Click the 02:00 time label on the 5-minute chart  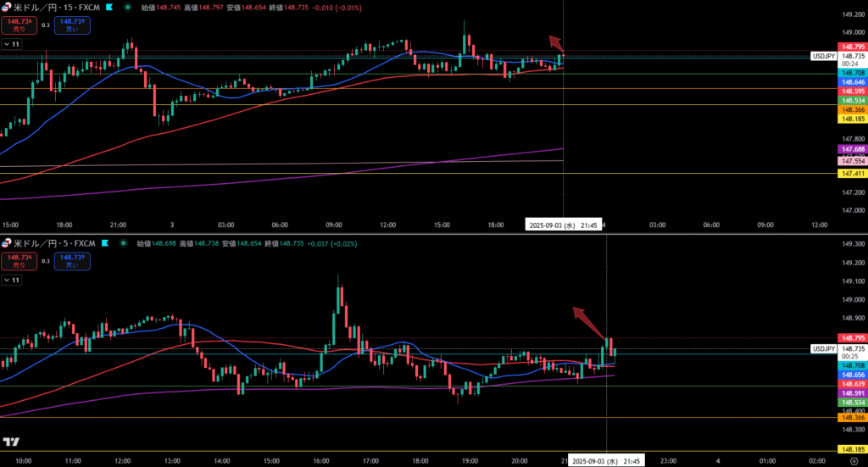817,461
